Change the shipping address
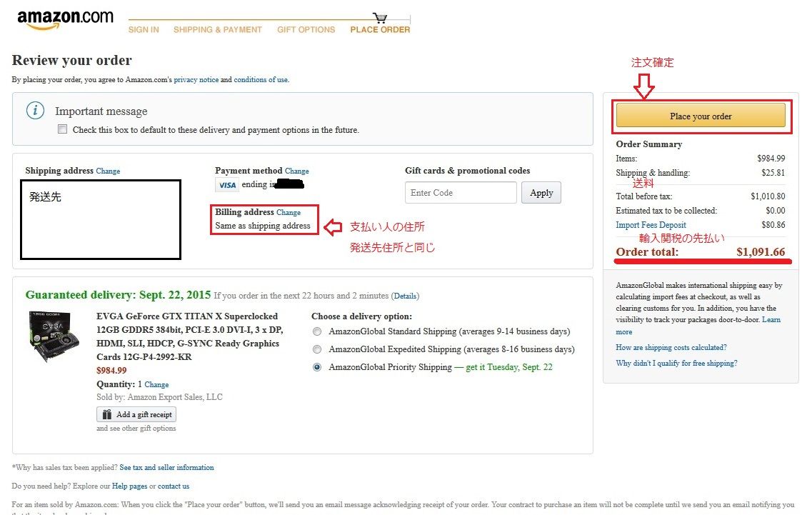The height and width of the screenshot is (515, 812). pyautogui.click(x=108, y=171)
